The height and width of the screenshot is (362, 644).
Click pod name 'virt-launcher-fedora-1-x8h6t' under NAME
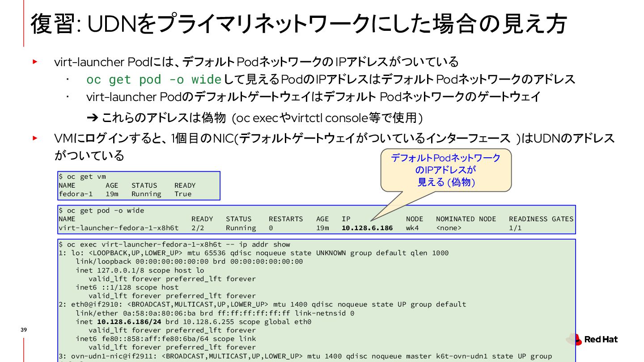[119, 228]
